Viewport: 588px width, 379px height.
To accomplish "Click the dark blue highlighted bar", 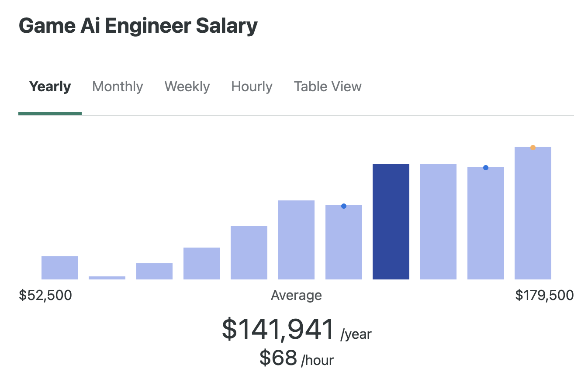I will [391, 222].
